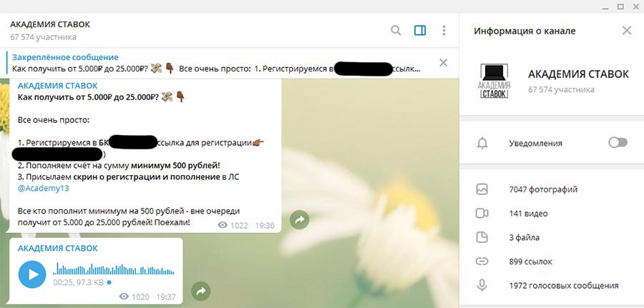The width and height of the screenshot is (644, 308).
Task: Click the АКАДЕМИЯ СТАВОК title in the chat header
Action: point(50,24)
